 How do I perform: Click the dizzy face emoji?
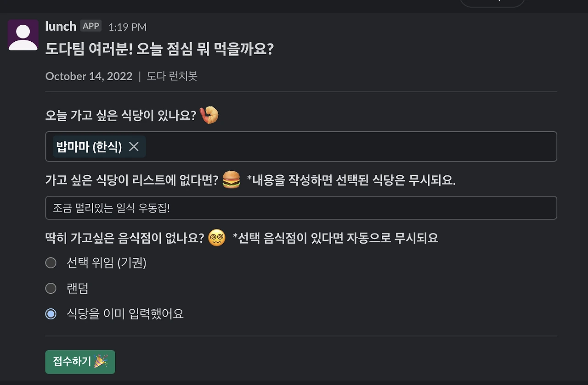click(217, 238)
